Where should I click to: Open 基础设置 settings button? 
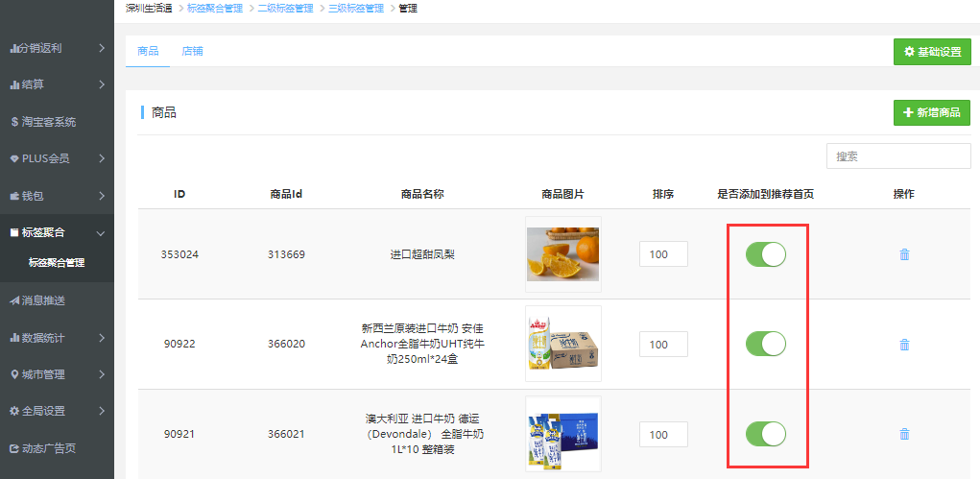pyautogui.click(x=931, y=52)
